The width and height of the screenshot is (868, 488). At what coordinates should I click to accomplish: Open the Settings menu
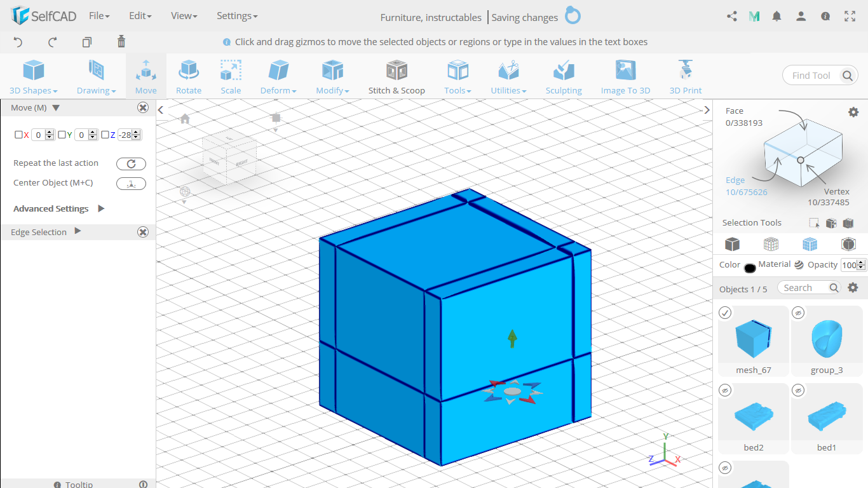click(237, 16)
